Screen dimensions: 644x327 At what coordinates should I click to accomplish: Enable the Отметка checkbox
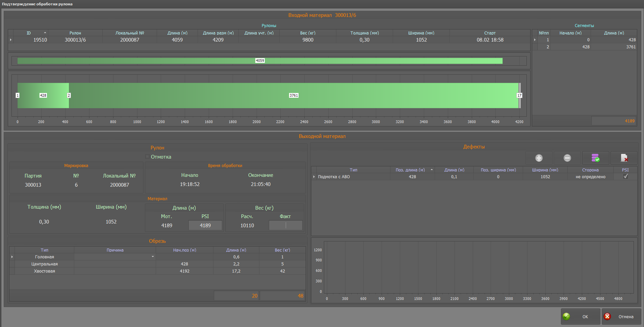tap(148, 157)
